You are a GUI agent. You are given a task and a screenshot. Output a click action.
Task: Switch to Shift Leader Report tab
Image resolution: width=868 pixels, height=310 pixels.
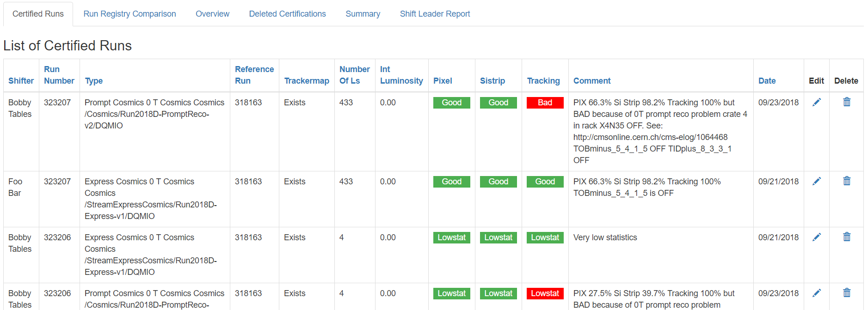pyautogui.click(x=435, y=14)
